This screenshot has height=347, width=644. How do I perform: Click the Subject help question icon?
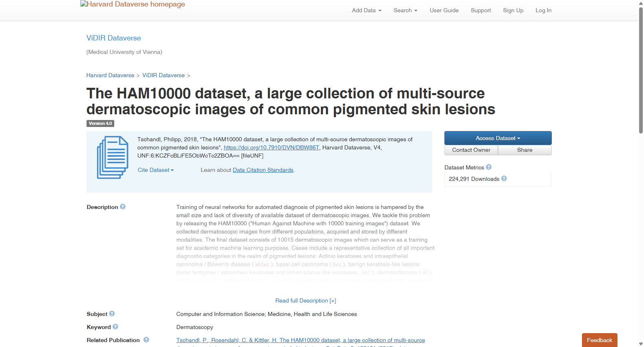tap(112, 314)
